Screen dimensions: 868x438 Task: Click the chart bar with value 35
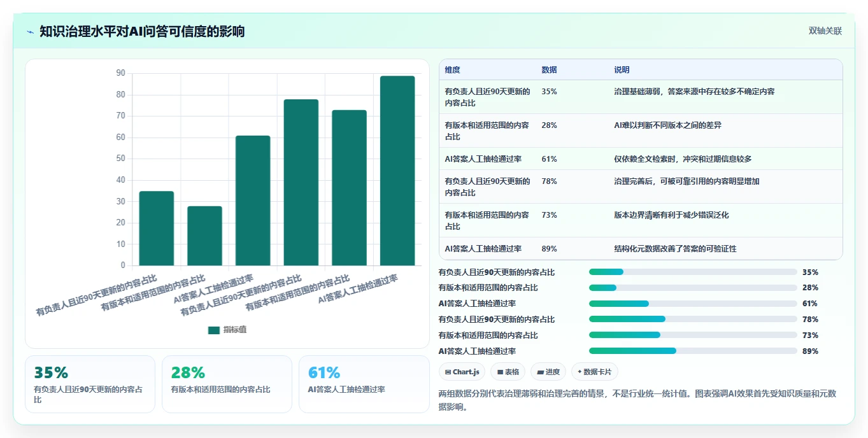coord(157,228)
